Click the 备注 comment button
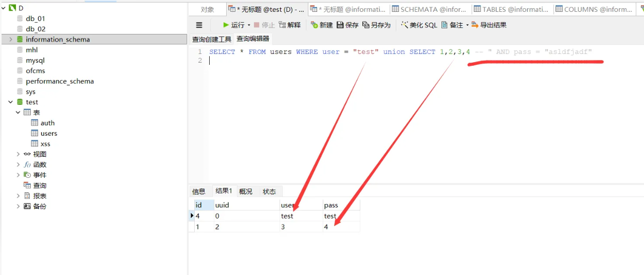The width and height of the screenshot is (644, 275). (x=452, y=25)
